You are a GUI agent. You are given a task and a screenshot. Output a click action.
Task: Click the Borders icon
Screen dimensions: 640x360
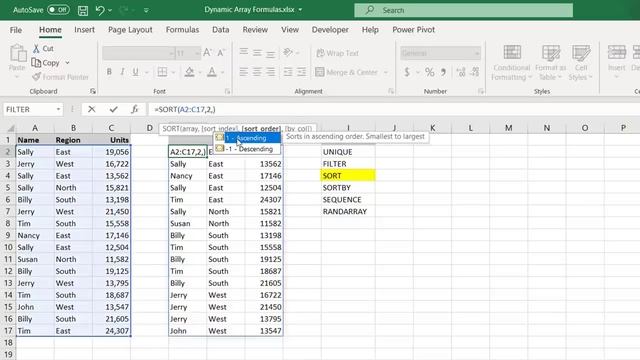click(x=162, y=72)
